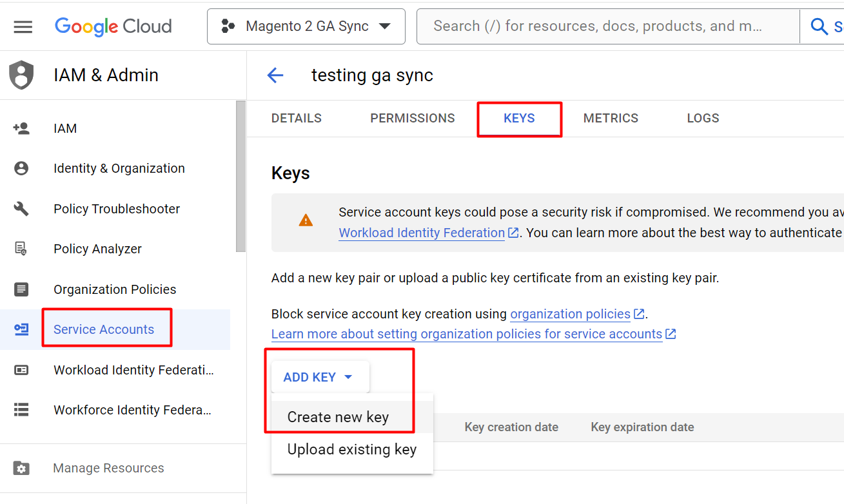Click the back arrow beside testing ga sync
The height and width of the screenshot is (504, 844).
coord(275,75)
